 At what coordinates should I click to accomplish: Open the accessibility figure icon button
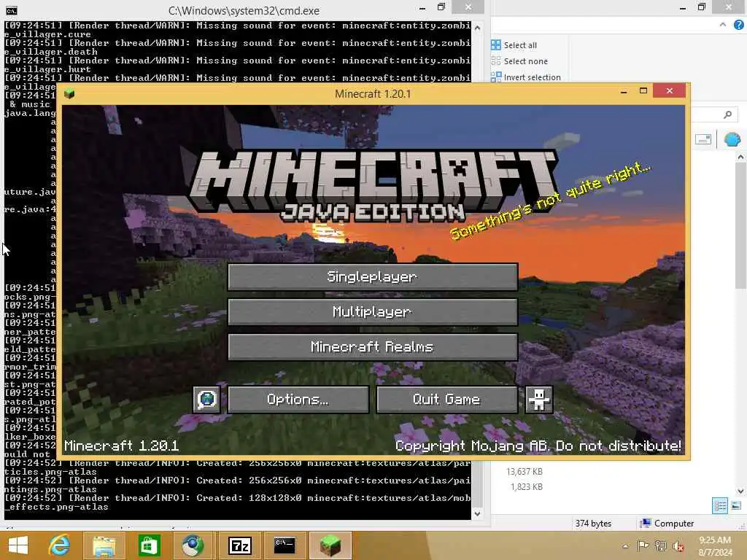click(539, 399)
